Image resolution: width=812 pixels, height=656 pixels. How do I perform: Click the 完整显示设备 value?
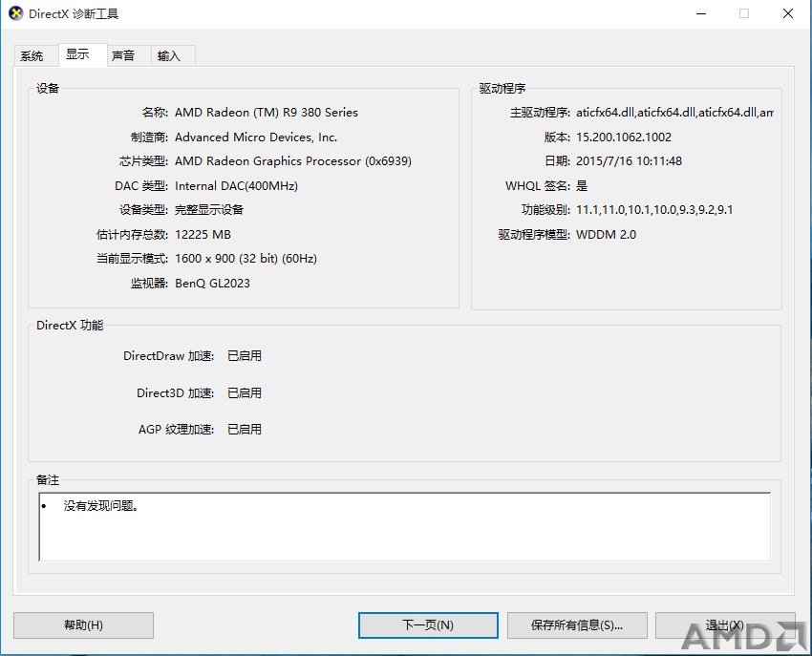[209, 210]
